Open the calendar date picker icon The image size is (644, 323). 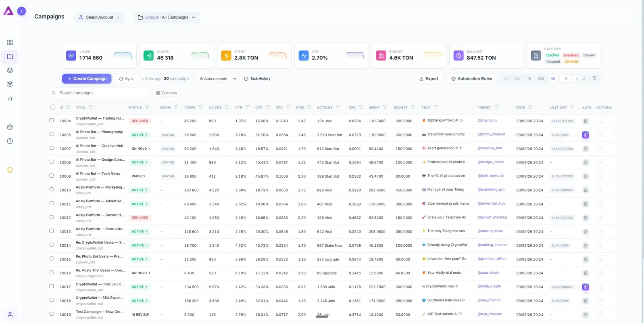click(x=594, y=78)
